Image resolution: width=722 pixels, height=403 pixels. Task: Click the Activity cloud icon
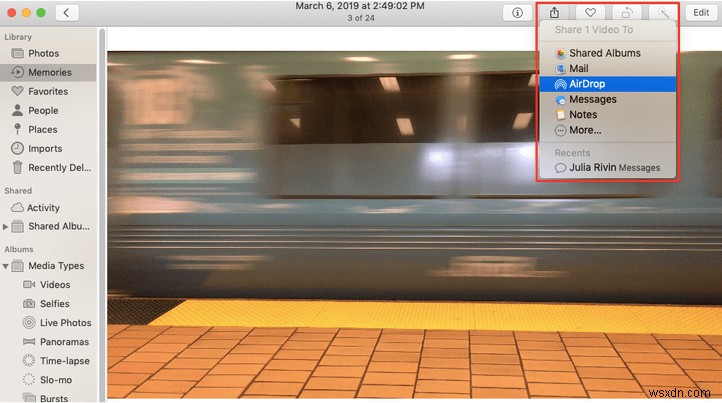pos(17,208)
